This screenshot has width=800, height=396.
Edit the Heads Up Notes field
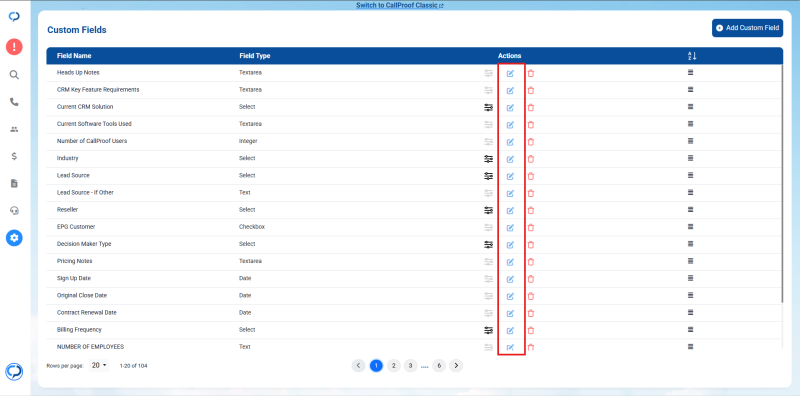510,73
